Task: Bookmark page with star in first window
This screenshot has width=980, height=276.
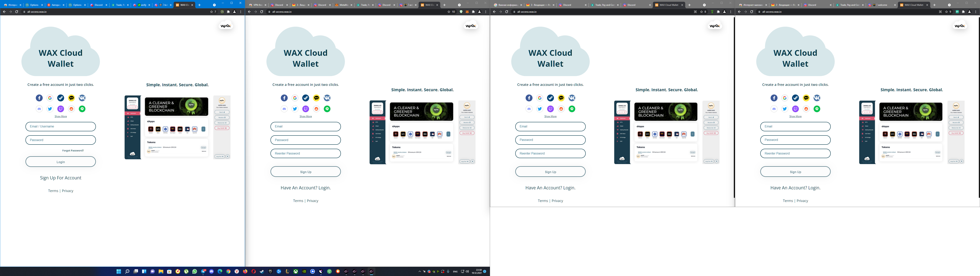Action: [x=212, y=12]
